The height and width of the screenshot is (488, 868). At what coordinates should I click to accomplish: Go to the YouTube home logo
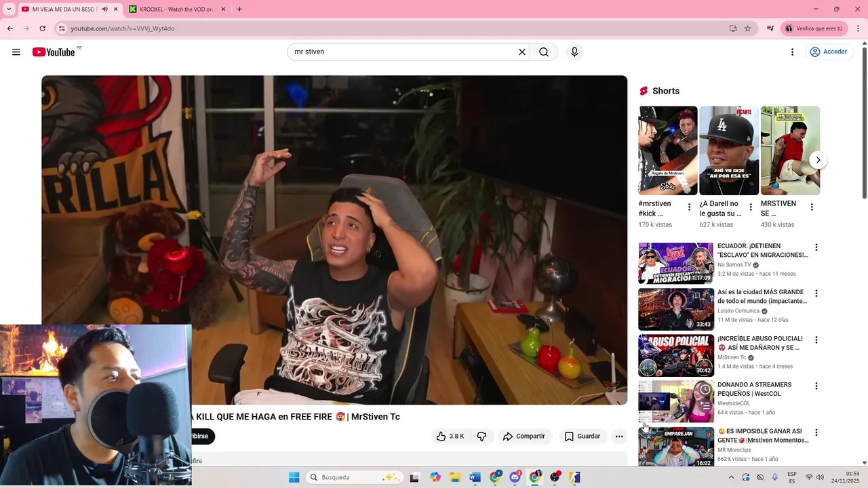tap(54, 52)
